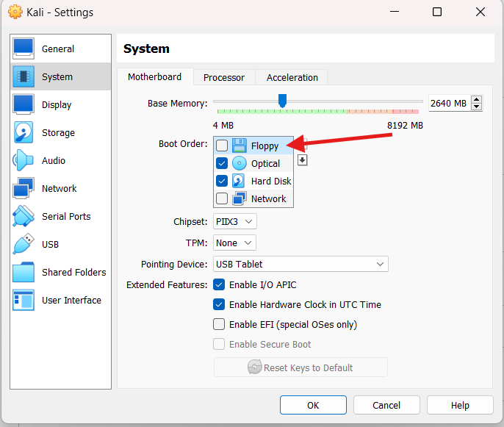Click the Help button
The width and height of the screenshot is (504, 427).
(460, 405)
